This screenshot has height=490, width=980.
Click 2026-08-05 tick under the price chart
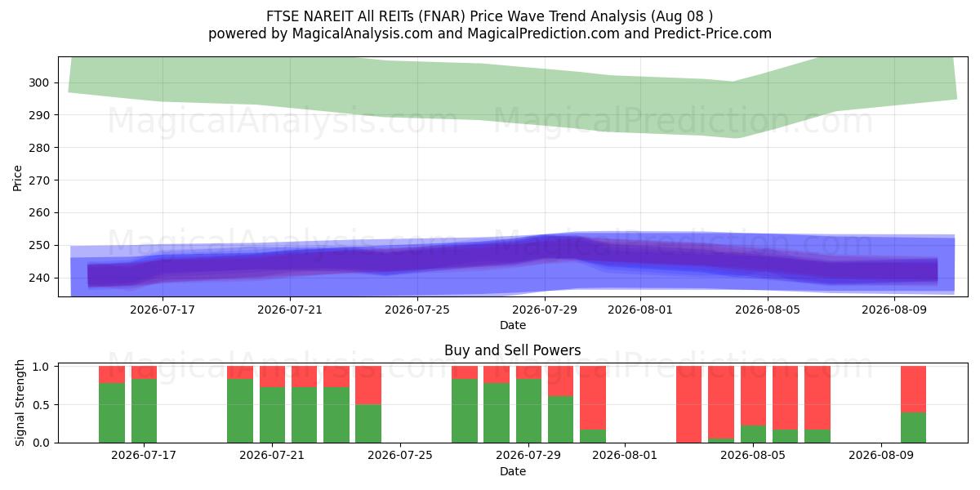click(768, 310)
